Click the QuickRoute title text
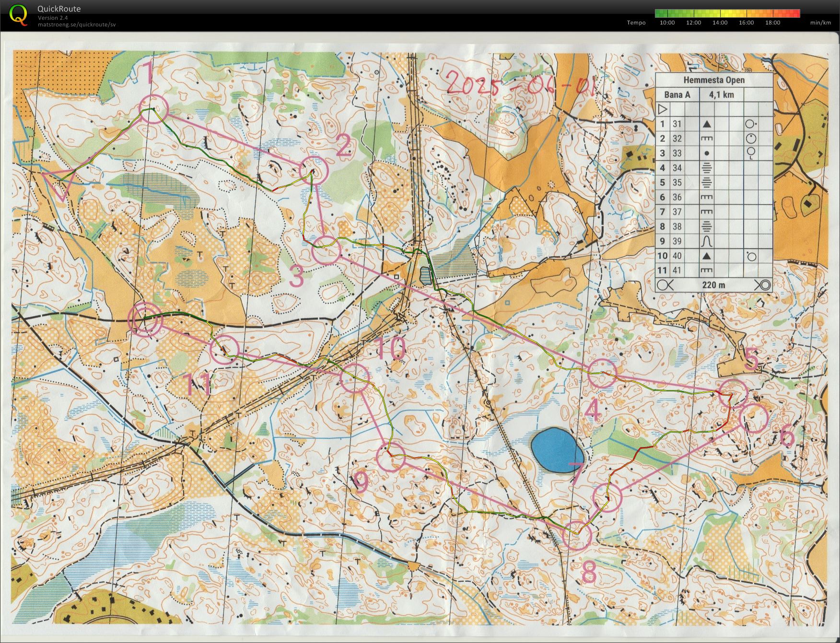 pyautogui.click(x=59, y=9)
